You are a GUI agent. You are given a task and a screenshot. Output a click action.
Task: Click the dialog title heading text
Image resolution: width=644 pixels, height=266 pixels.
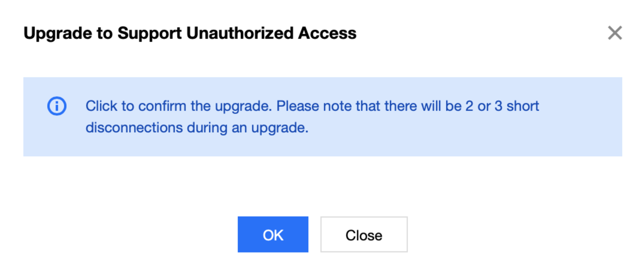tap(190, 33)
